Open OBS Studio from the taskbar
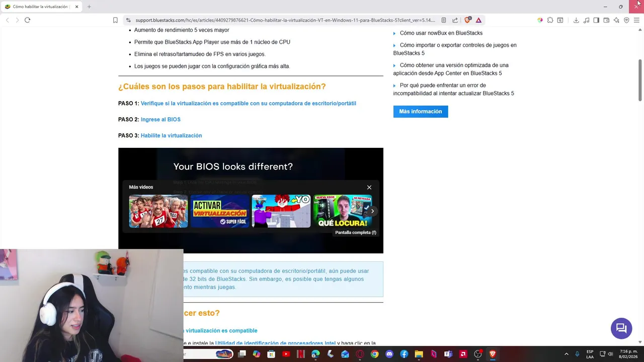 pos(477,354)
